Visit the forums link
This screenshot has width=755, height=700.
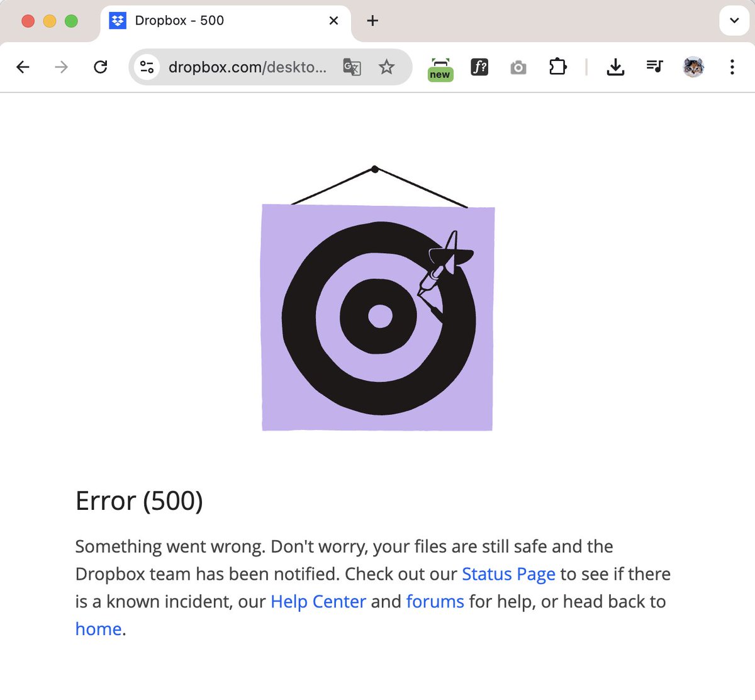(x=435, y=602)
